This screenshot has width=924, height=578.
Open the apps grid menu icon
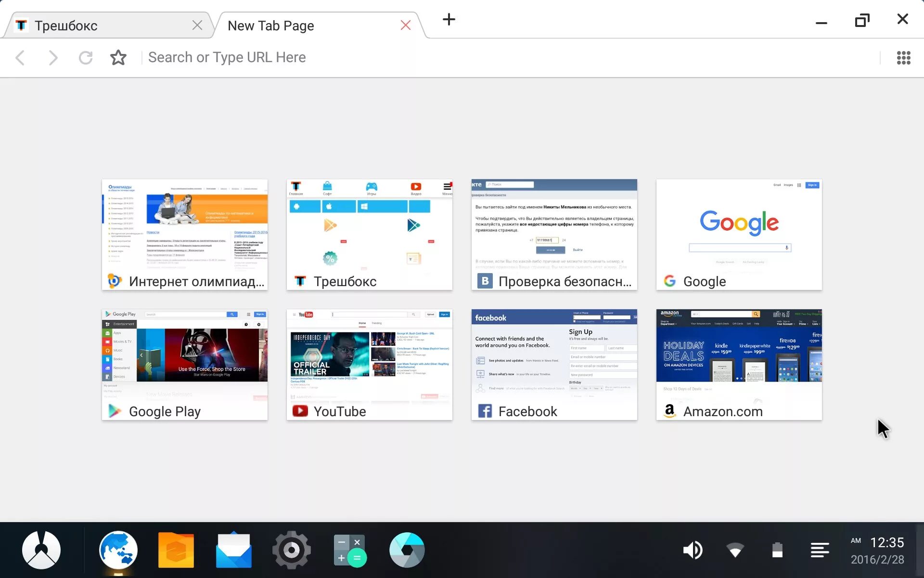[903, 58]
